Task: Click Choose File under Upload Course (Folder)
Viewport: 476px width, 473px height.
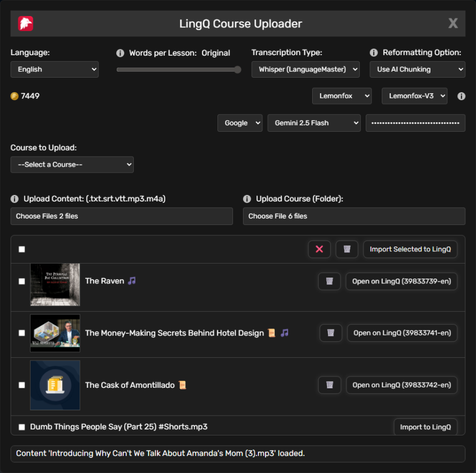Action: [354, 216]
